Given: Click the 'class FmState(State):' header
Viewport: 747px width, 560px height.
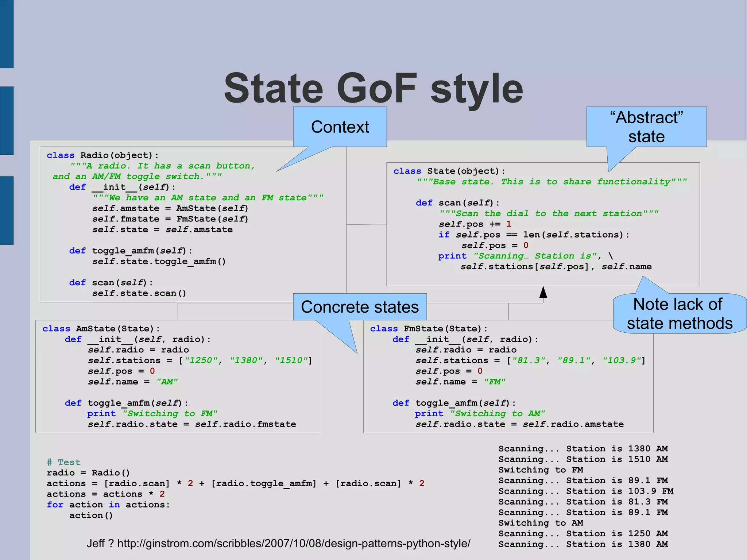Looking at the screenshot, I should click(429, 329).
